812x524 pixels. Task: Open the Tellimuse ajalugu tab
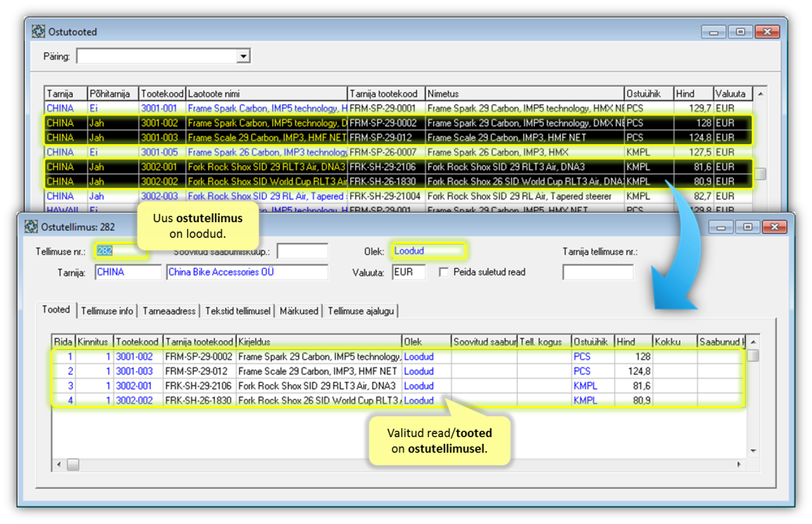pyautogui.click(x=361, y=311)
